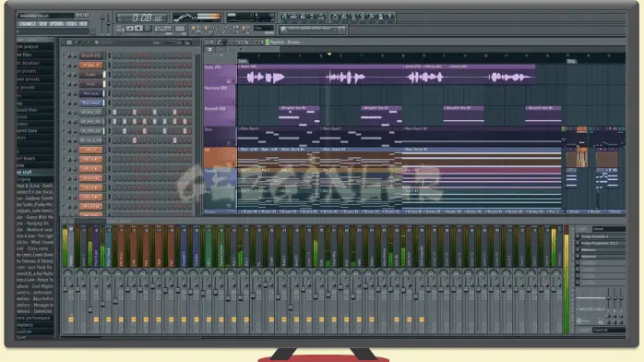Select the Main Bass channel button

coord(90,93)
